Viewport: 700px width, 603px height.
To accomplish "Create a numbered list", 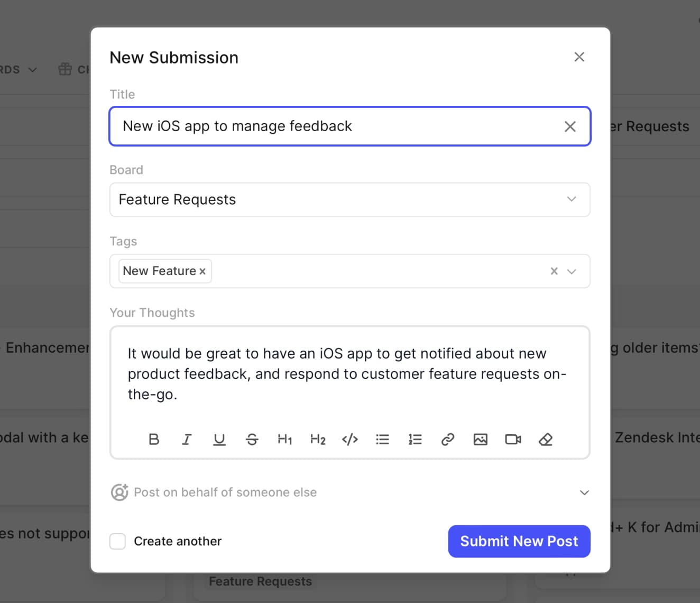I will pos(415,439).
